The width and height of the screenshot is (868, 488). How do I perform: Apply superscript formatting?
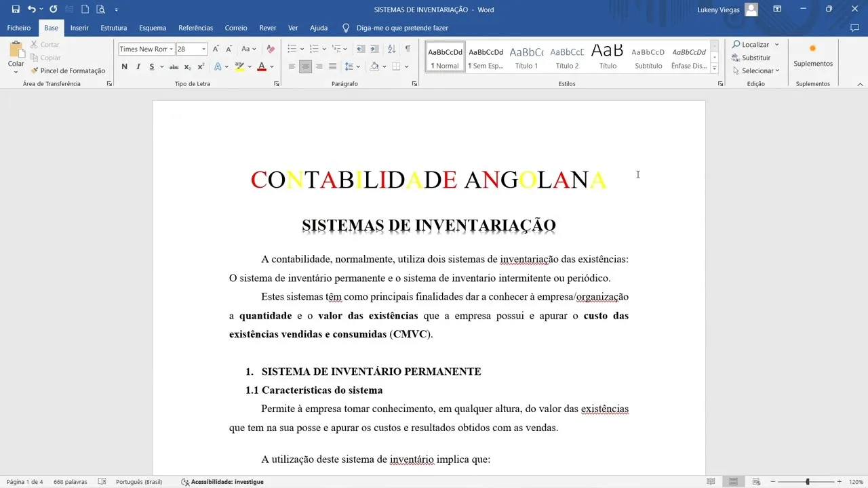pos(201,66)
